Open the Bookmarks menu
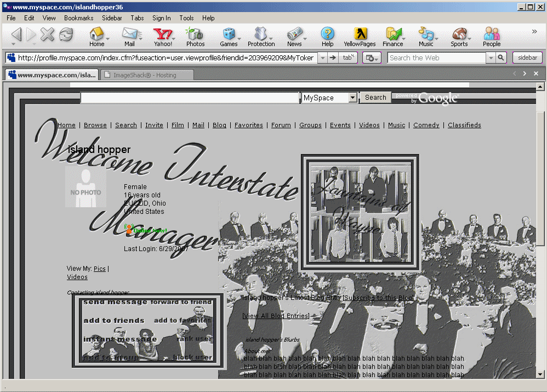Screen dimensions: 547x392 (x=79, y=18)
